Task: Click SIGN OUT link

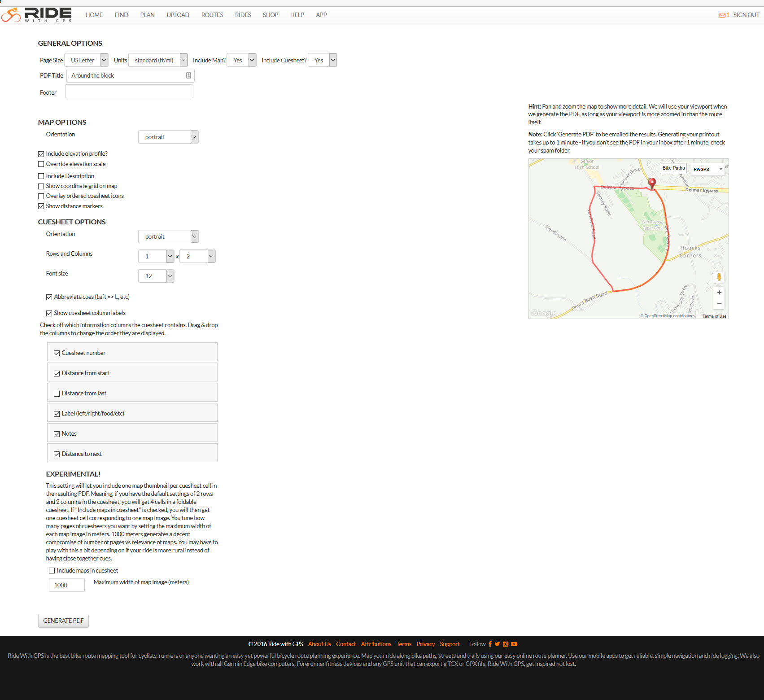Action: click(x=747, y=15)
